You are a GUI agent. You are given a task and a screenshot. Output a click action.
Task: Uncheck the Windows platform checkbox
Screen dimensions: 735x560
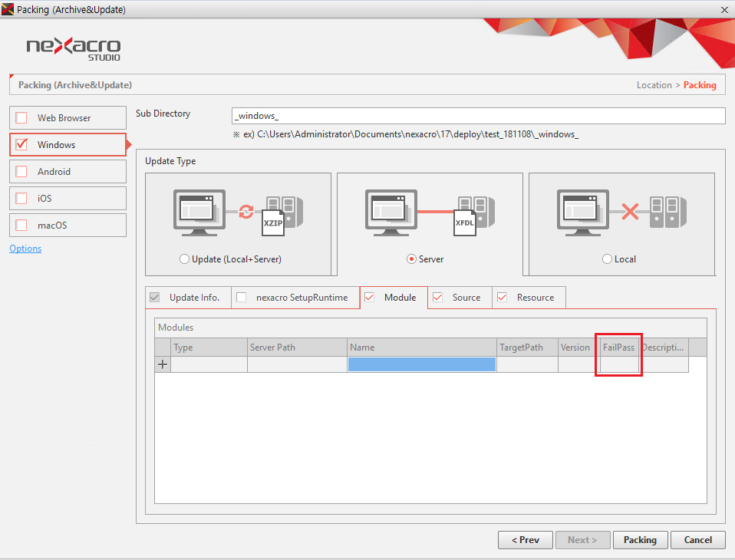(21, 145)
